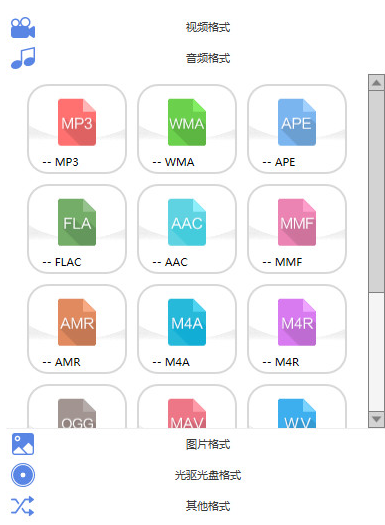Click the '-- MP3' label
385x525 pixels.
(60, 162)
